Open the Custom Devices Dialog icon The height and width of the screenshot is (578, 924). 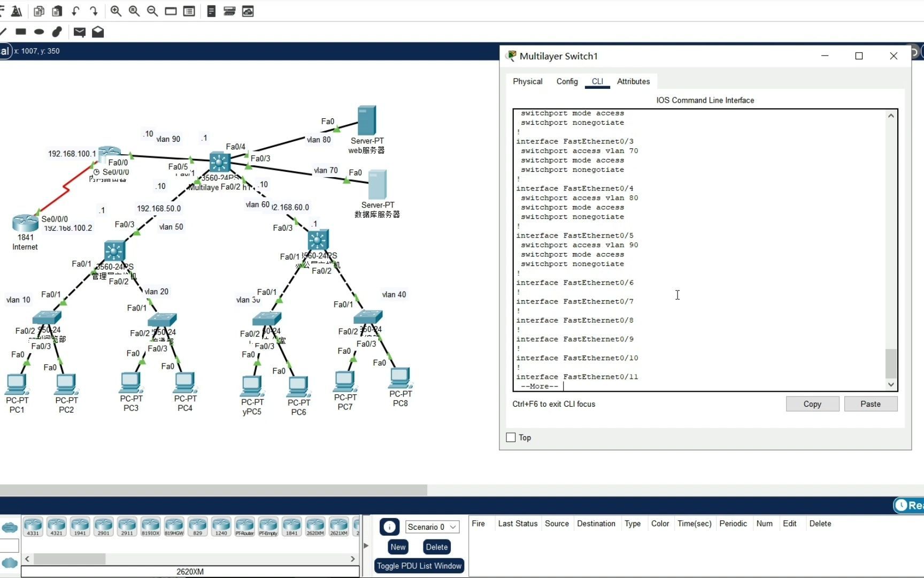189,11
